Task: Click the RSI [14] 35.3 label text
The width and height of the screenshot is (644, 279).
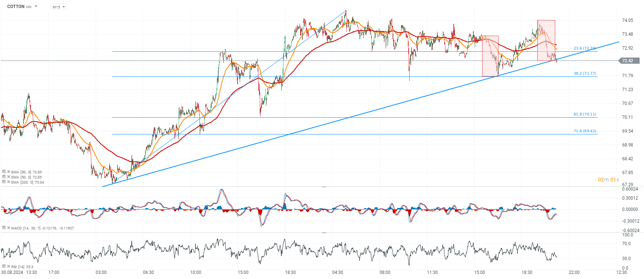Action: [x=22, y=267]
